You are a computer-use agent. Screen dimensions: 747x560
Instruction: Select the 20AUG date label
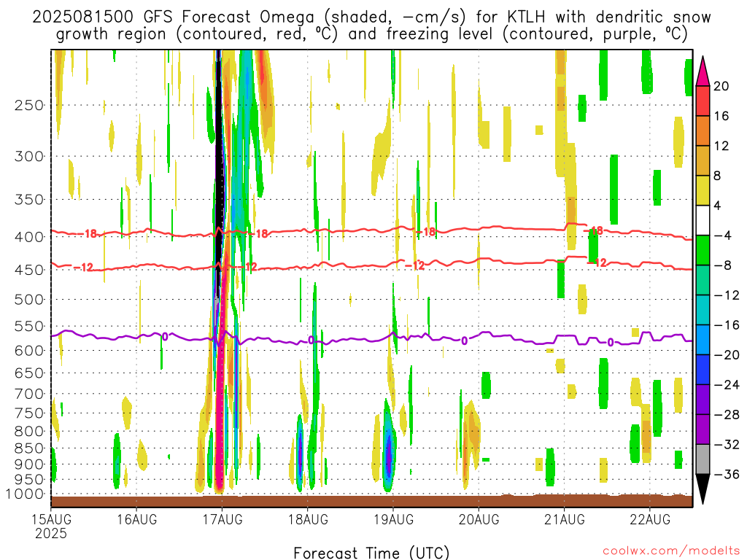(x=479, y=518)
